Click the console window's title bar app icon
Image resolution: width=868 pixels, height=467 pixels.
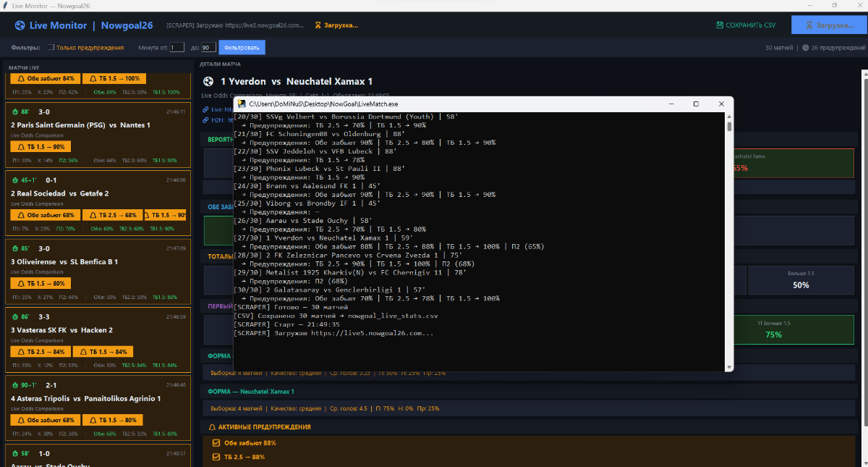(242, 104)
